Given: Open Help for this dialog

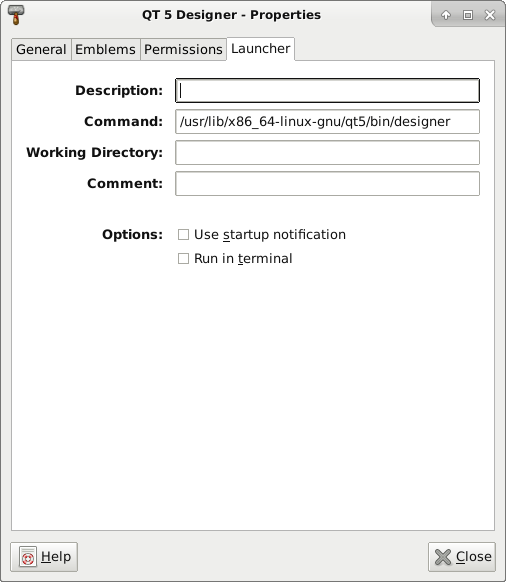Looking at the screenshot, I should (x=44, y=557).
